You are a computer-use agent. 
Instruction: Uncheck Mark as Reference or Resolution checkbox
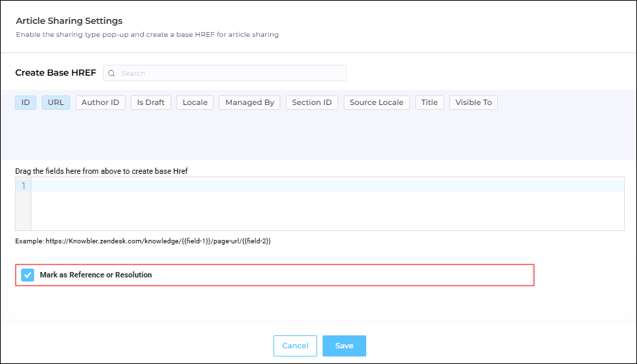click(28, 275)
